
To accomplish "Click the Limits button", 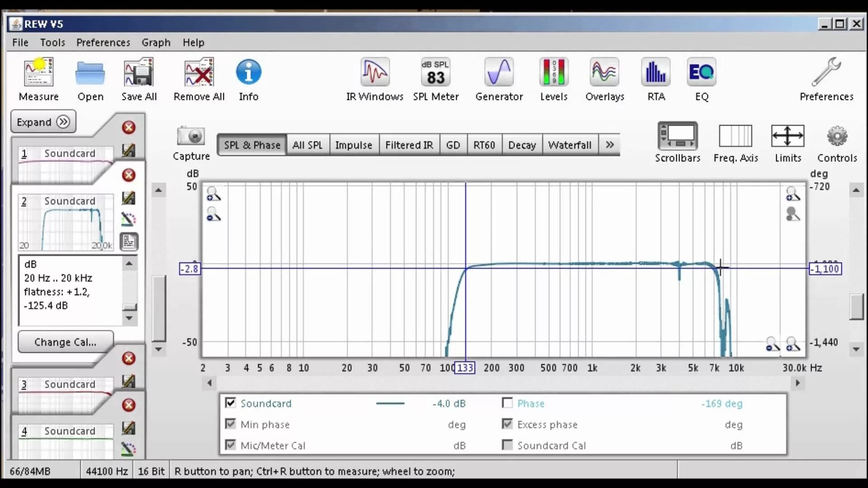I will click(x=787, y=136).
